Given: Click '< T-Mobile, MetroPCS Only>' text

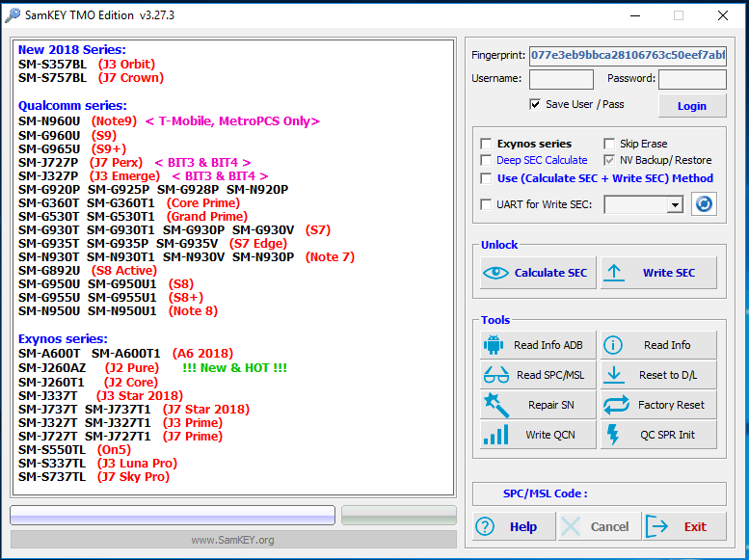Looking at the screenshot, I should pos(232,121).
